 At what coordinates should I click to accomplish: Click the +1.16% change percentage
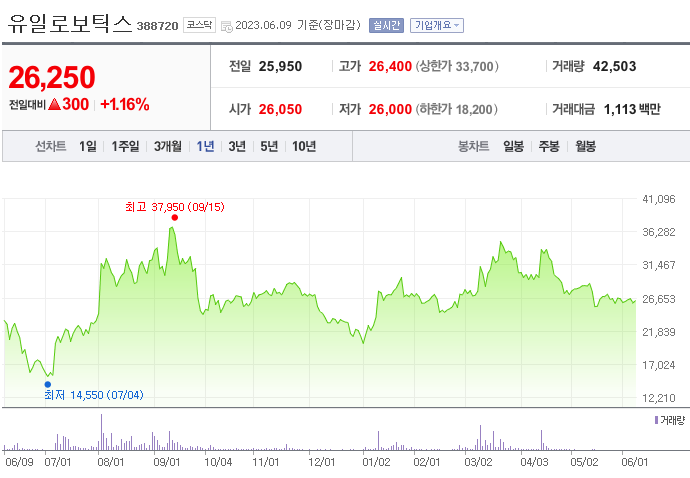pyautogui.click(x=125, y=104)
